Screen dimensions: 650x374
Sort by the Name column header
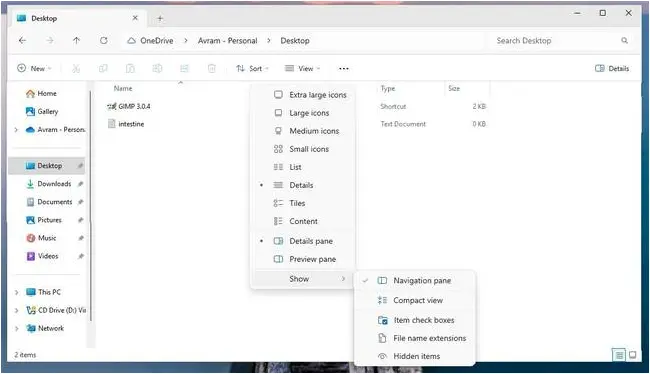[x=123, y=88]
